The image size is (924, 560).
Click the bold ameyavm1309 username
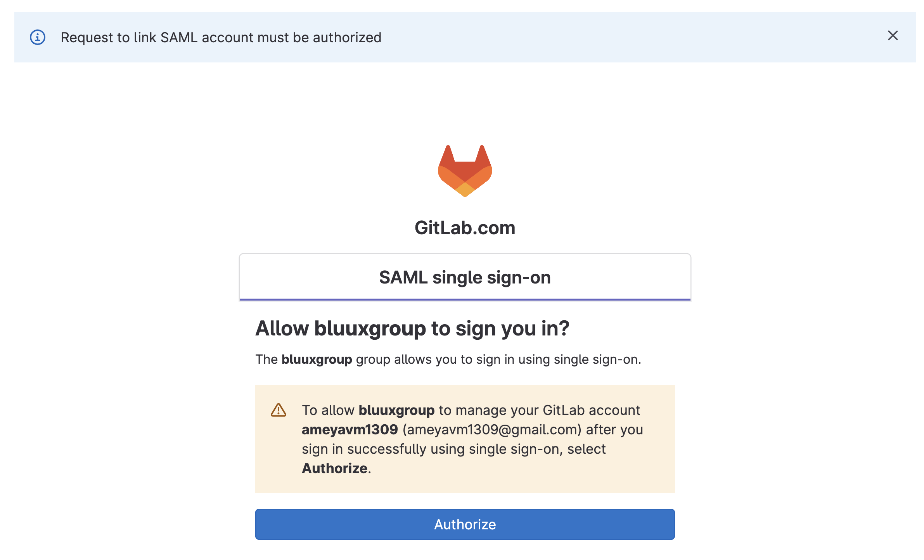350,430
